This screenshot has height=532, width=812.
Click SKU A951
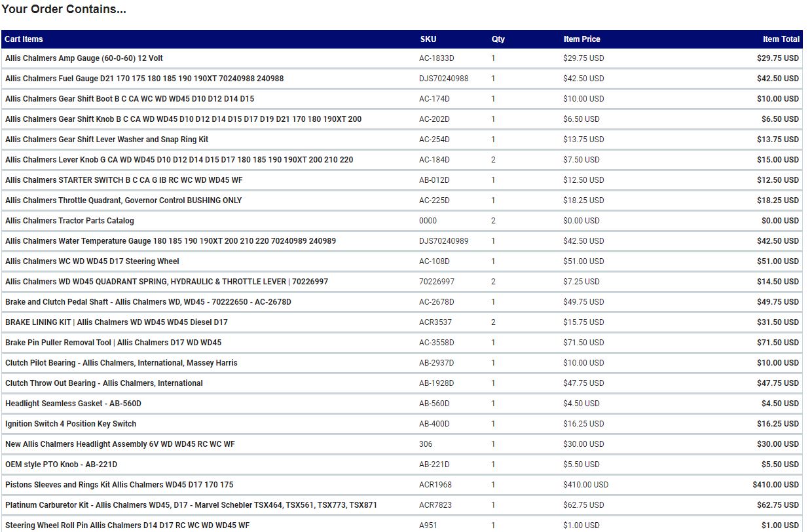(x=428, y=525)
